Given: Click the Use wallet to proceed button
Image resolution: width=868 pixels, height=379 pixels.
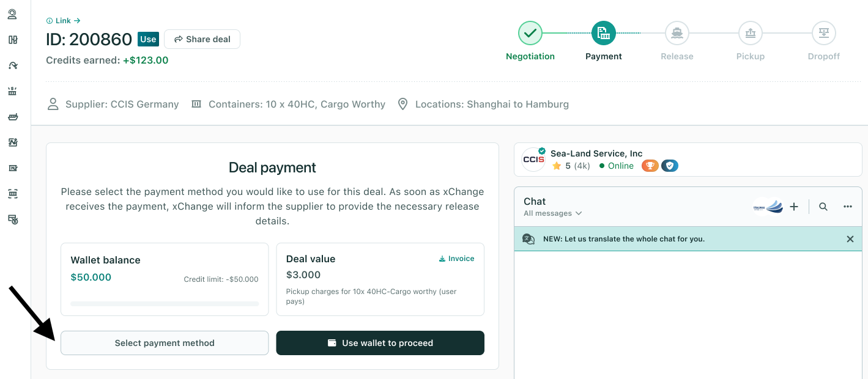Looking at the screenshot, I should pos(380,343).
